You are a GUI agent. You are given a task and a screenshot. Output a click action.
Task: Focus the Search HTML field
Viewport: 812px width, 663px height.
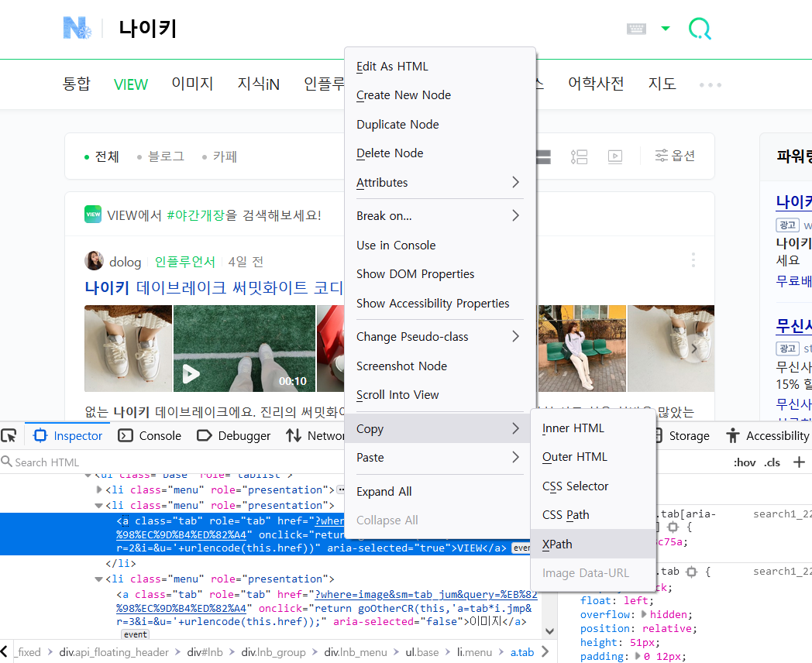tap(171, 462)
